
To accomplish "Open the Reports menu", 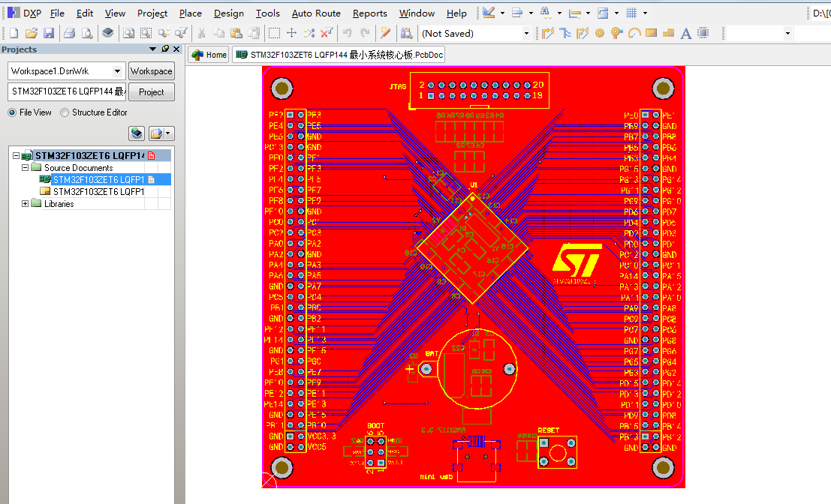I will point(370,13).
